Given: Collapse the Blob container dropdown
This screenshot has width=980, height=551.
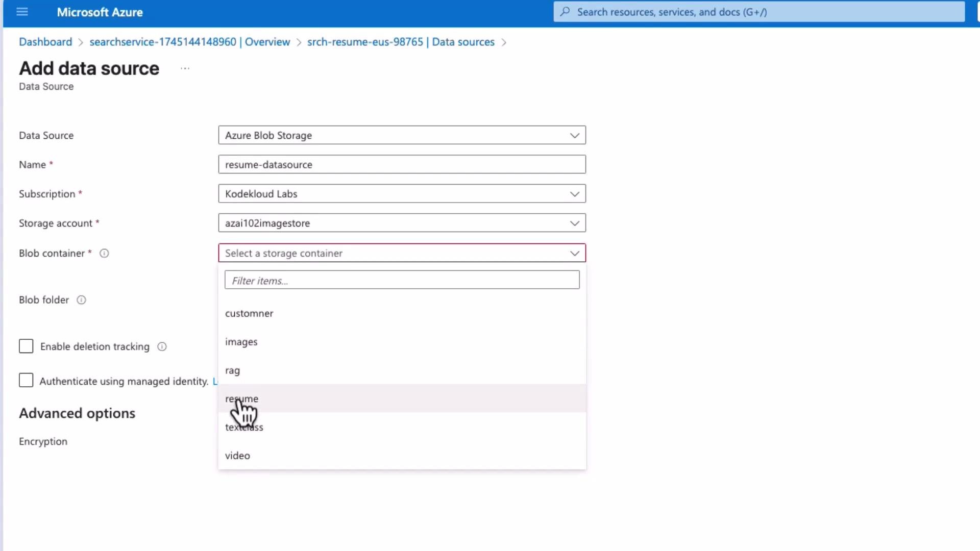Looking at the screenshot, I should (x=402, y=253).
